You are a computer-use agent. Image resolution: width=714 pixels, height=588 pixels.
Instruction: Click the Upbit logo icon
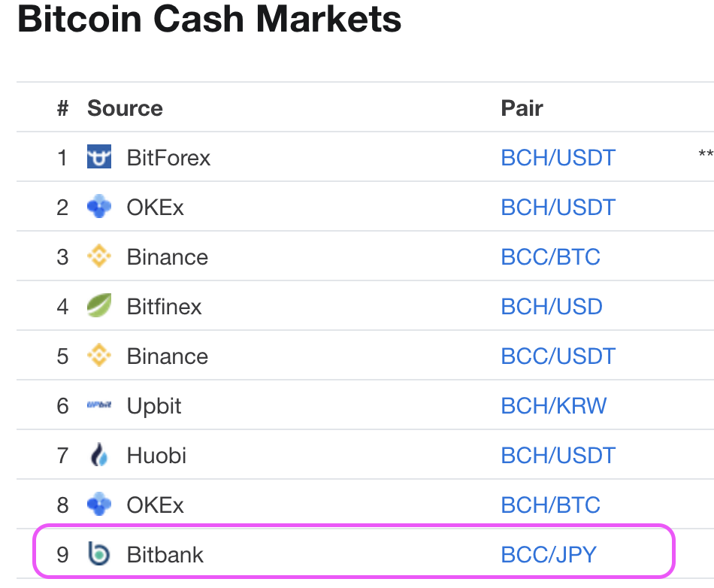click(x=98, y=405)
